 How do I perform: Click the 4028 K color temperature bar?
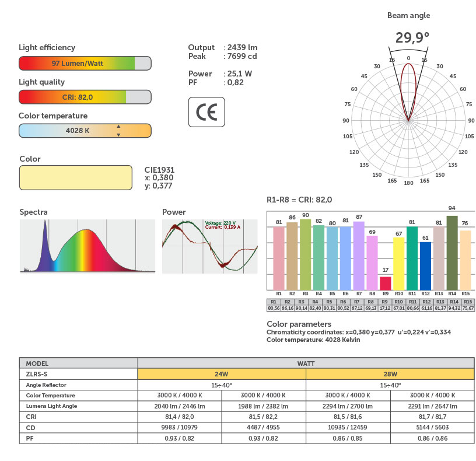85,131
